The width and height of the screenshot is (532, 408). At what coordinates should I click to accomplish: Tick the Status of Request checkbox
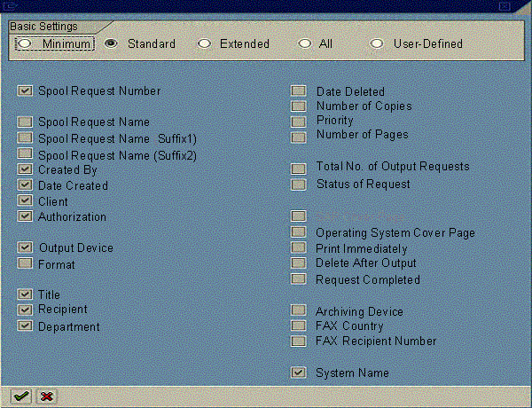pyautogui.click(x=299, y=184)
